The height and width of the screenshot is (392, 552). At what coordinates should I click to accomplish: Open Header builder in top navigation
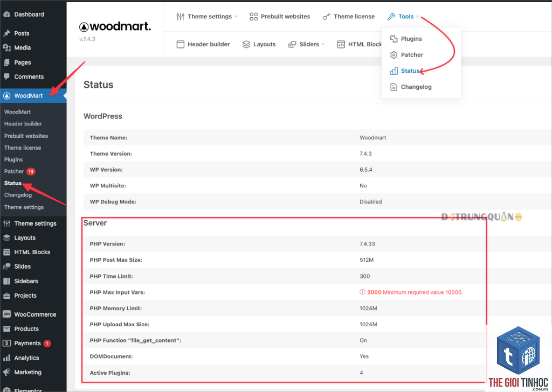(209, 44)
